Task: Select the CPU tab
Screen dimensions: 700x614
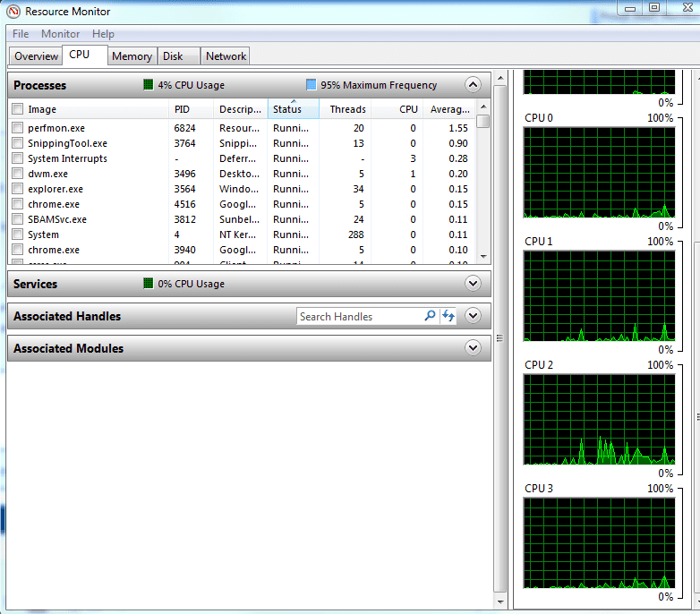Action: tap(85, 55)
